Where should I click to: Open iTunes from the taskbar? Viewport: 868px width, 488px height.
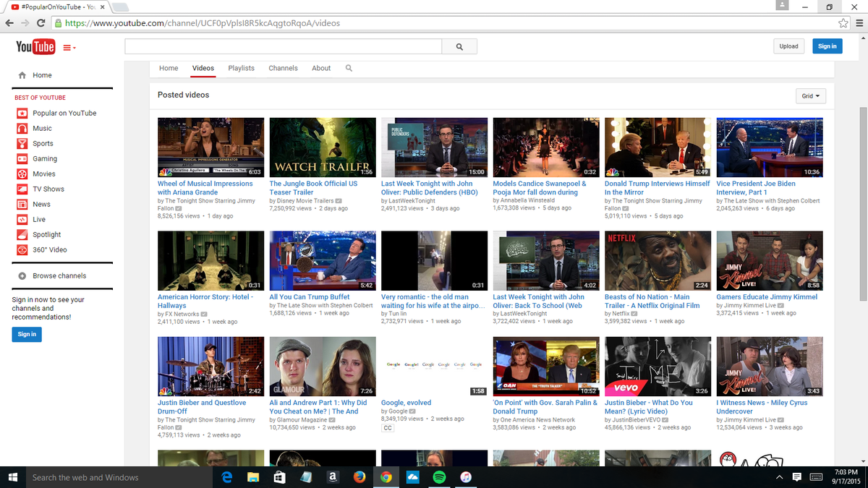point(466,477)
